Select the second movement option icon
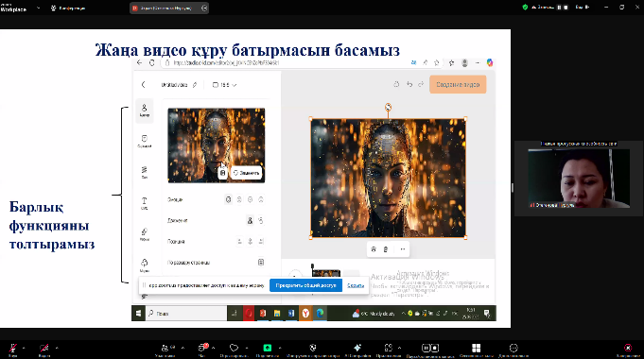Screen dimensions: 644x359 (x=261, y=221)
